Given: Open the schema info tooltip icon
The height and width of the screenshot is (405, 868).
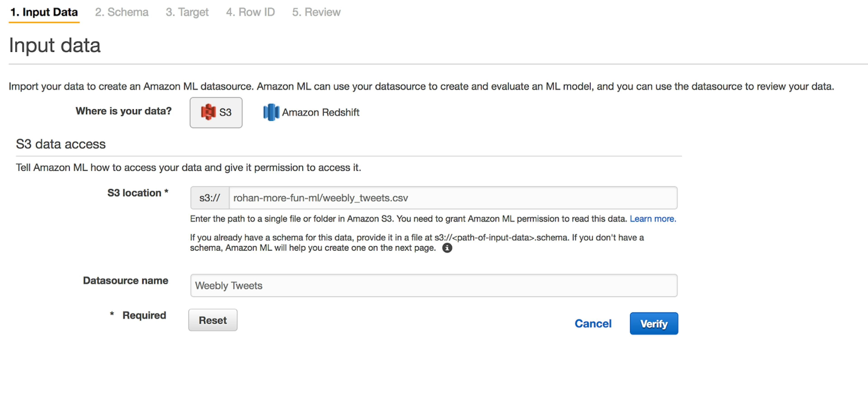Looking at the screenshot, I should click(x=447, y=248).
